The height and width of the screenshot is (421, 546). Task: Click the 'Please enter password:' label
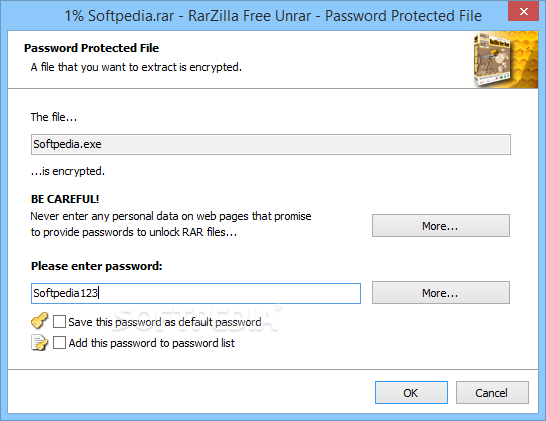pyautogui.click(x=96, y=266)
